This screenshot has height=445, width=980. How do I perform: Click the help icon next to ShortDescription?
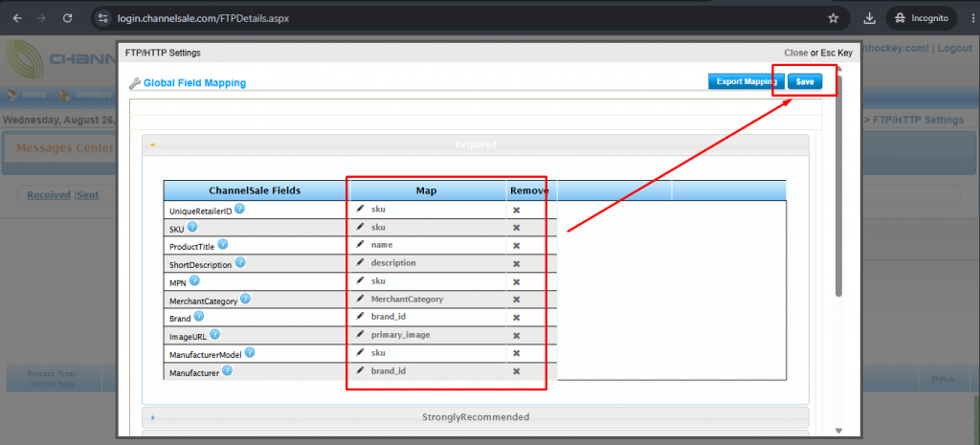240,262
